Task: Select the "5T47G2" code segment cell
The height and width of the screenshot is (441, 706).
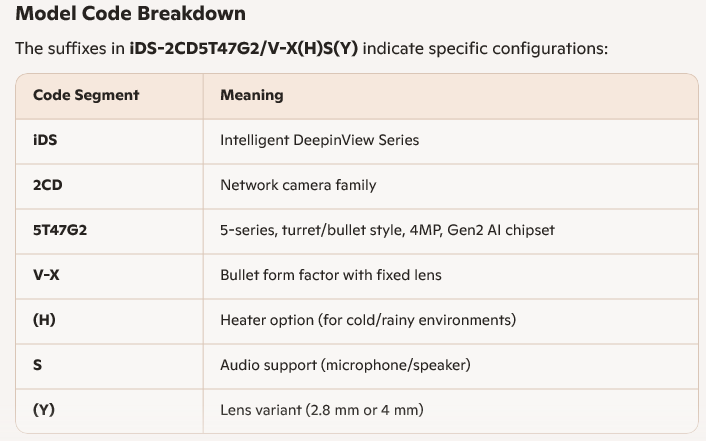Action: coord(60,230)
